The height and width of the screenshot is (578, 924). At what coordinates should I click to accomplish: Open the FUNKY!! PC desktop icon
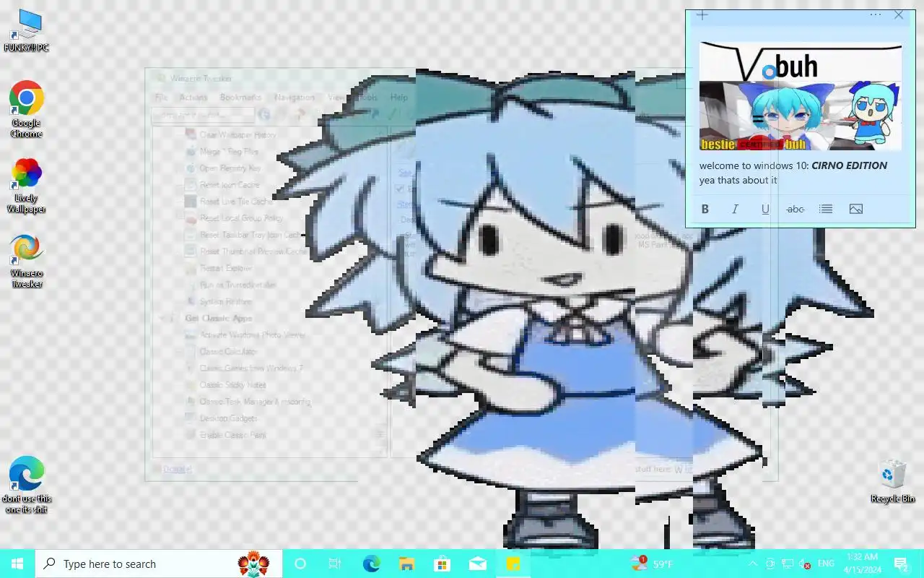[27, 31]
